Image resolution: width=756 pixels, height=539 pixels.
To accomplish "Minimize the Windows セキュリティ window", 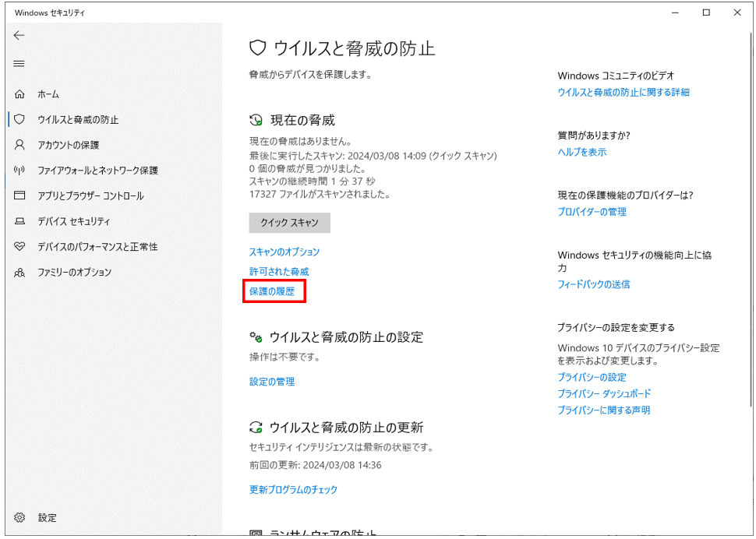I will (675, 13).
